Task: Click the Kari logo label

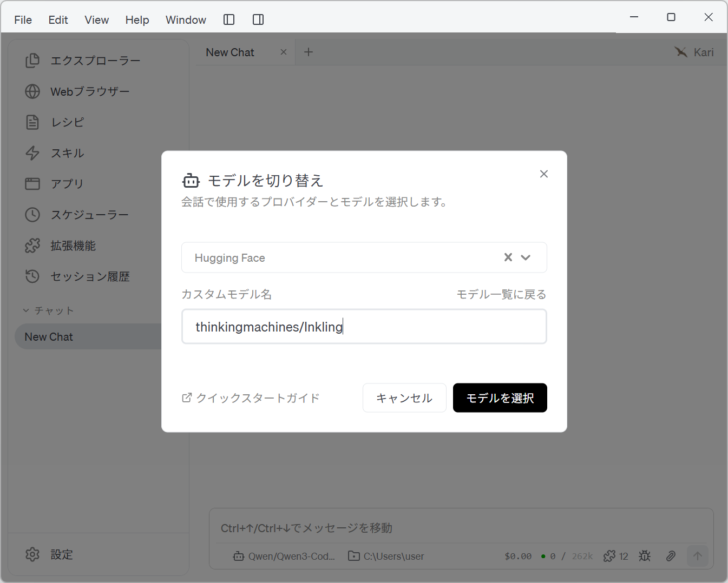Action: pyautogui.click(x=694, y=52)
